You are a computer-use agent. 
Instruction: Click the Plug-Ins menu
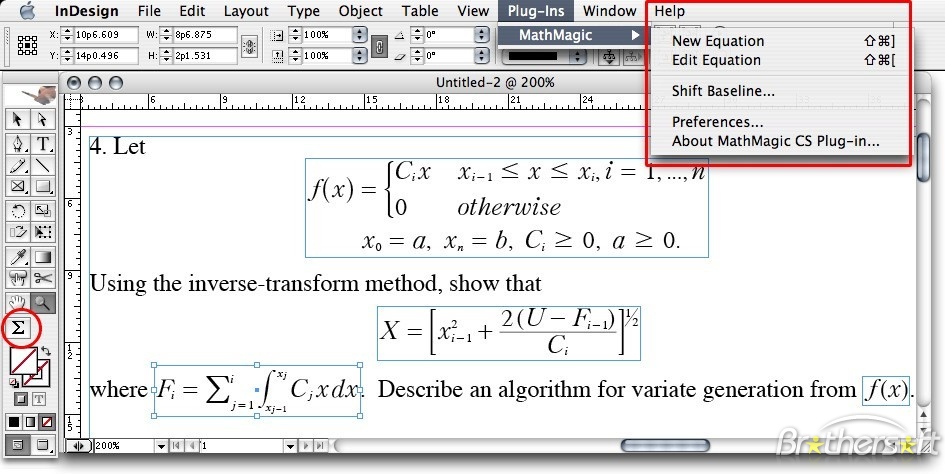535,11
